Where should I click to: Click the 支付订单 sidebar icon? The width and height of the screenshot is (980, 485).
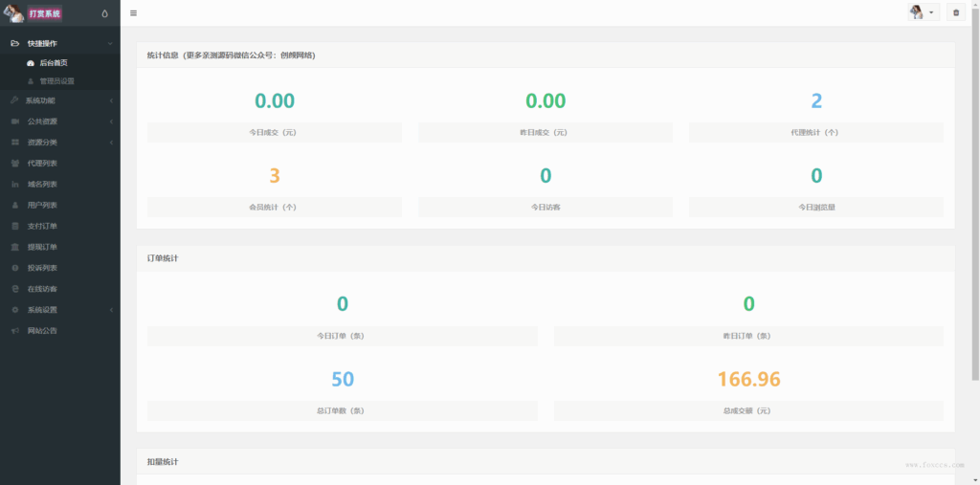(x=14, y=227)
